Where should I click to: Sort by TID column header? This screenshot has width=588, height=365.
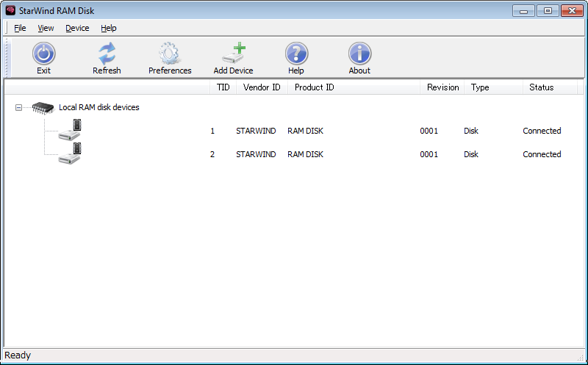(223, 87)
